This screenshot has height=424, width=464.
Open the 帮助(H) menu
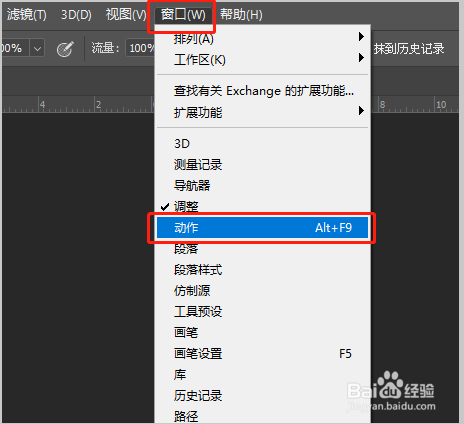241,15
